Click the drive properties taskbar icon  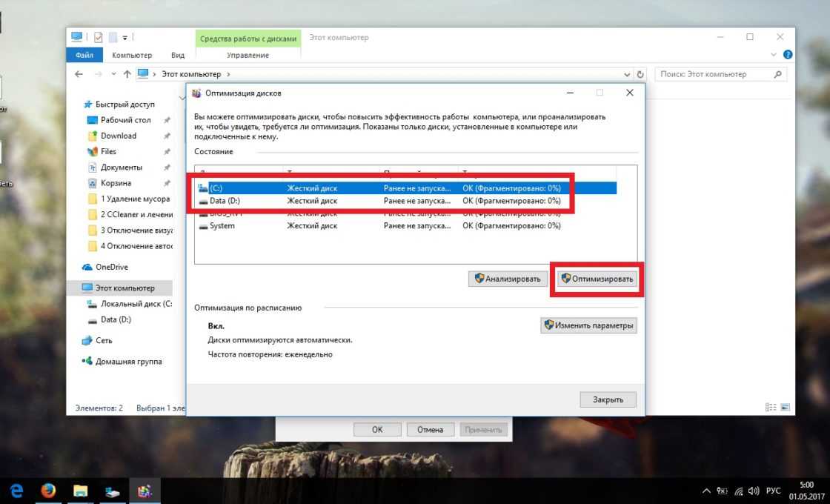tap(112, 491)
